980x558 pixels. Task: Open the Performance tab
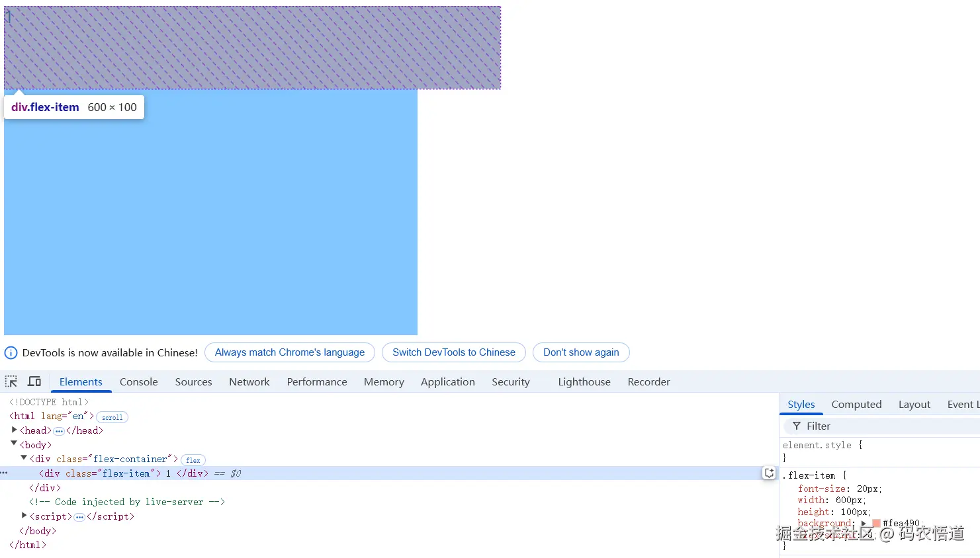click(x=317, y=382)
